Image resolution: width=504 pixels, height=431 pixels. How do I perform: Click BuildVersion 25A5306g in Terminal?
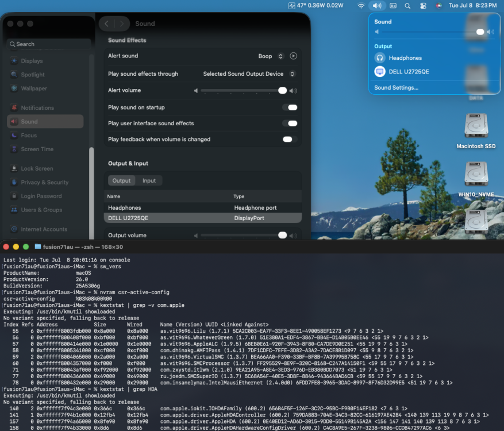[52, 286]
